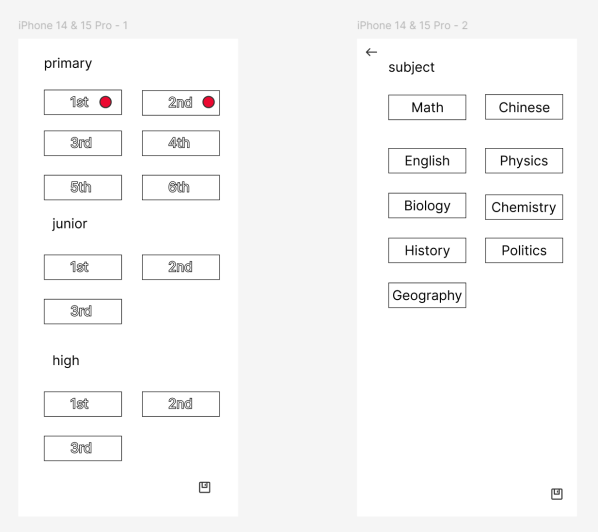Select frame label iPhone 14 & 15 Pro - 1
The height and width of the screenshot is (532, 598).
coord(73,26)
